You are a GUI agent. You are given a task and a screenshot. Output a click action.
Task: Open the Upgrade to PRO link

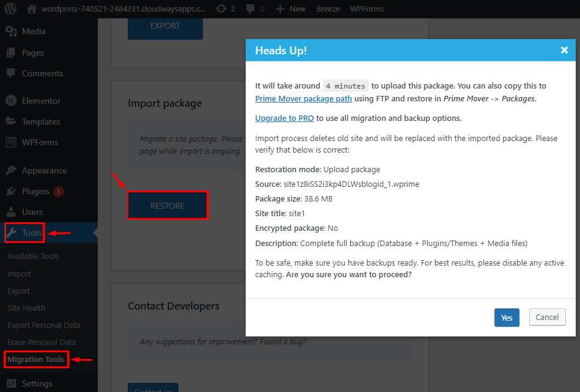284,118
